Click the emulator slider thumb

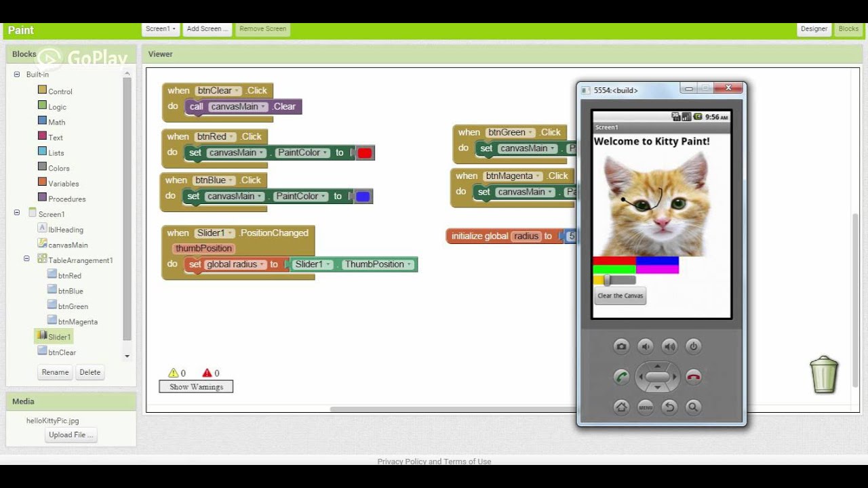pyautogui.click(x=607, y=280)
